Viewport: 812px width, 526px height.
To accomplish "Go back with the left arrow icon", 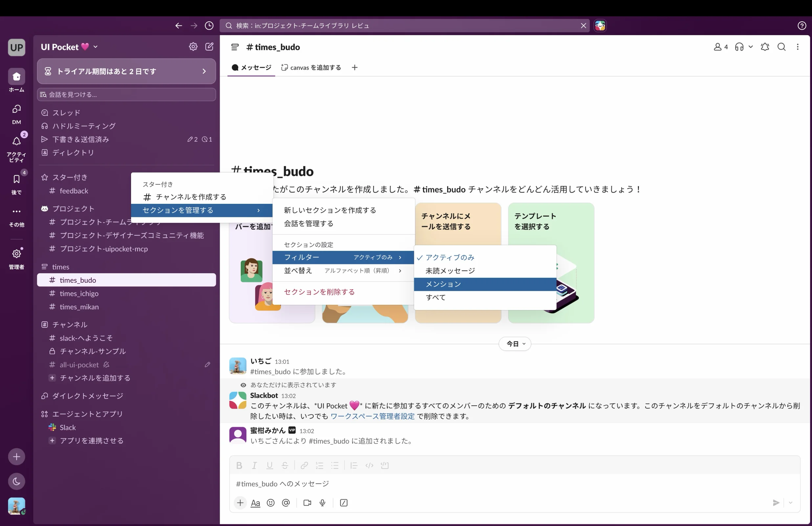I will pyautogui.click(x=178, y=26).
